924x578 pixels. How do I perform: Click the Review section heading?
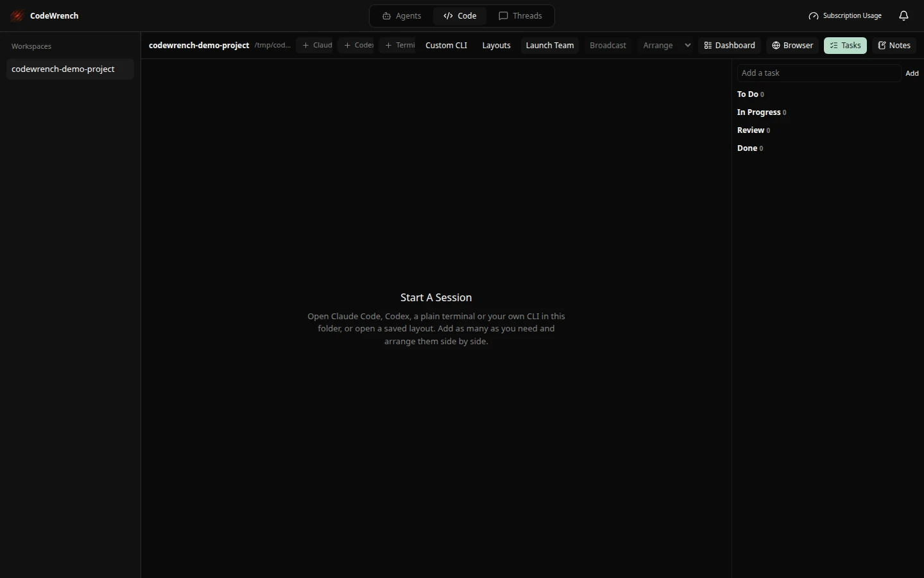pyautogui.click(x=751, y=130)
